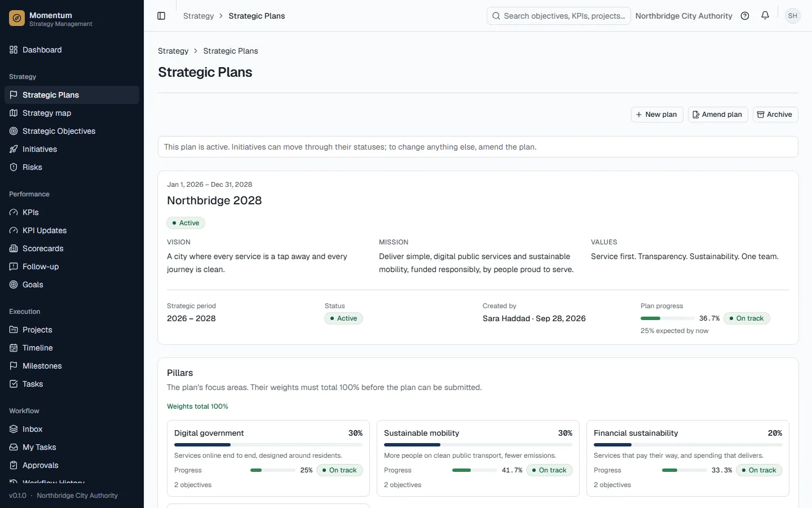812x508 pixels.
Task: Open Strategic Plans in the sidebar
Action: pos(72,95)
